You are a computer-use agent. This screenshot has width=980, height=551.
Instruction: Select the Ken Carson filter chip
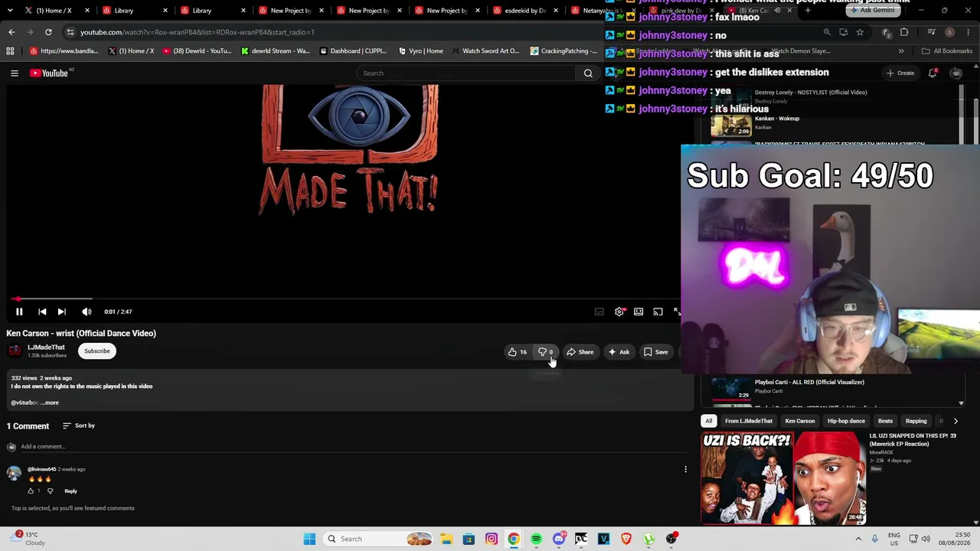(x=800, y=421)
